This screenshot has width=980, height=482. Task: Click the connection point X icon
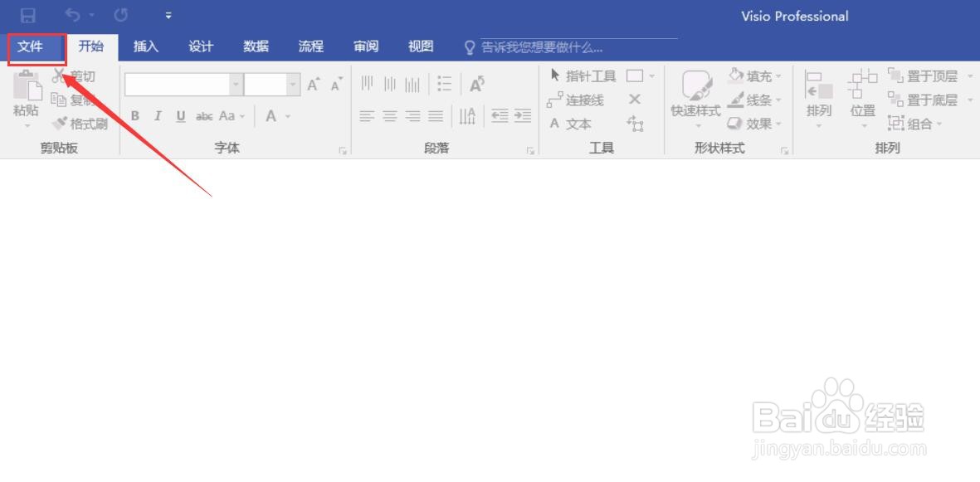(634, 100)
